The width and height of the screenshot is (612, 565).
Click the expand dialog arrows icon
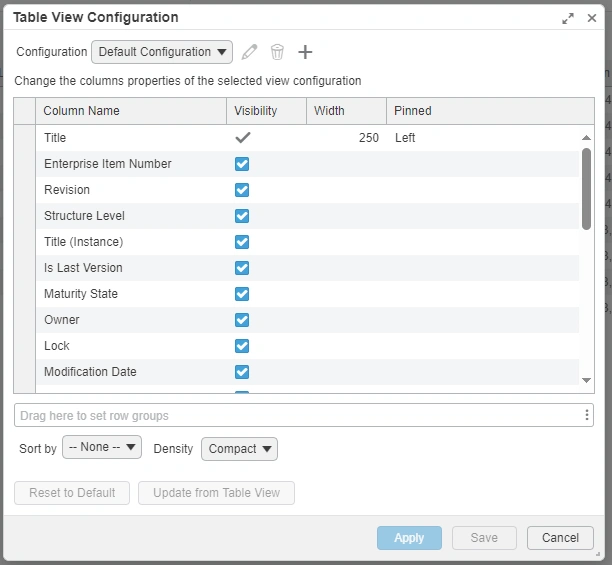pyautogui.click(x=568, y=18)
